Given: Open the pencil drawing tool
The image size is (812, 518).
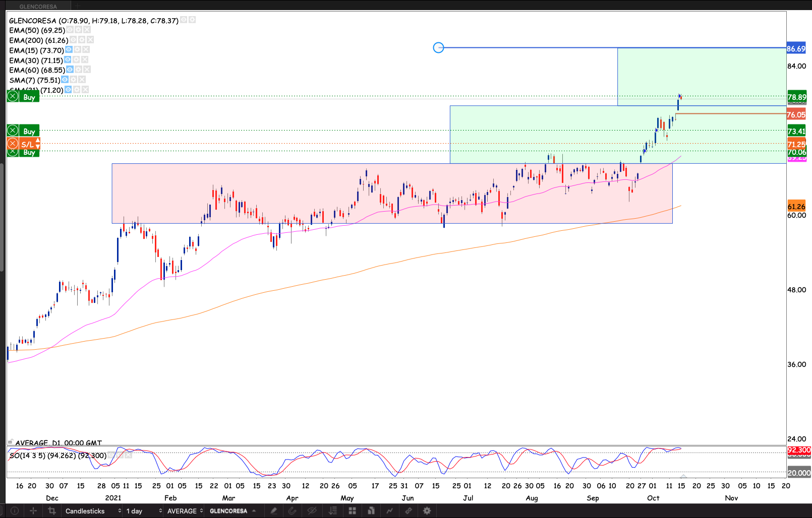Looking at the screenshot, I should [273, 510].
